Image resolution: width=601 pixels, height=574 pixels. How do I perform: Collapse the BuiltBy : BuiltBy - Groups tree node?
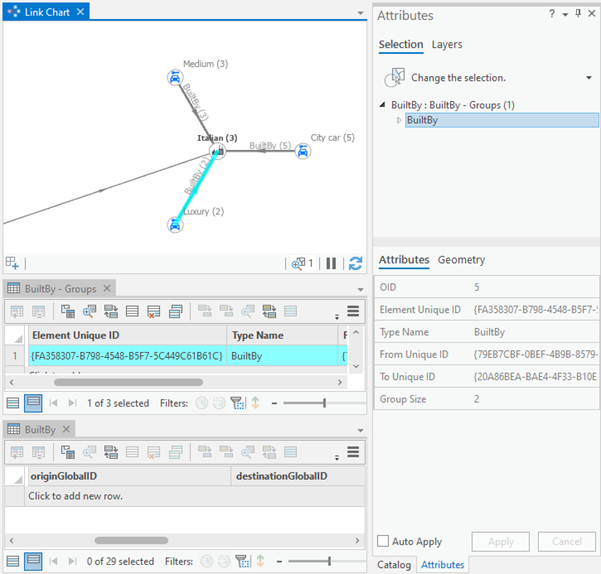(x=383, y=105)
